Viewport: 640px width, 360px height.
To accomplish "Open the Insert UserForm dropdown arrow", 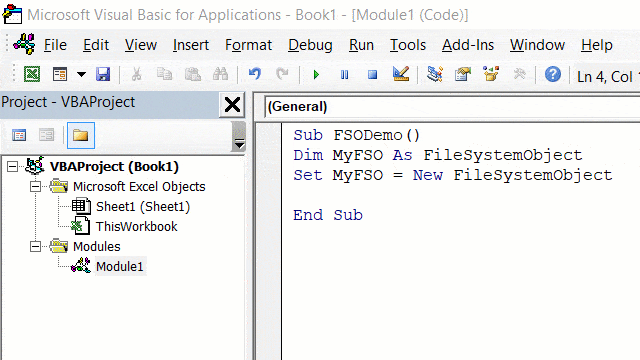I will click(x=82, y=74).
